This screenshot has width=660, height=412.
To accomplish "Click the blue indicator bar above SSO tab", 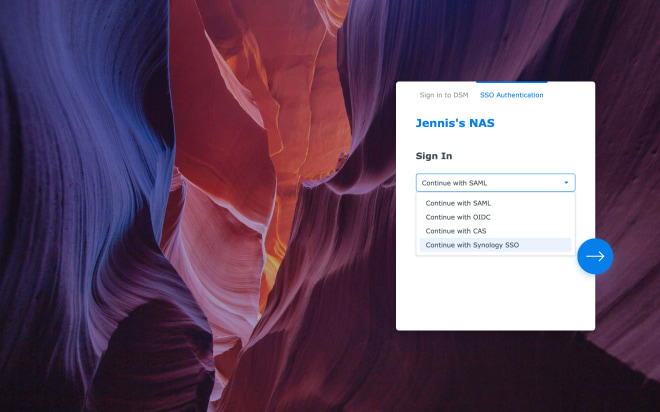I will (x=511, y=82).
